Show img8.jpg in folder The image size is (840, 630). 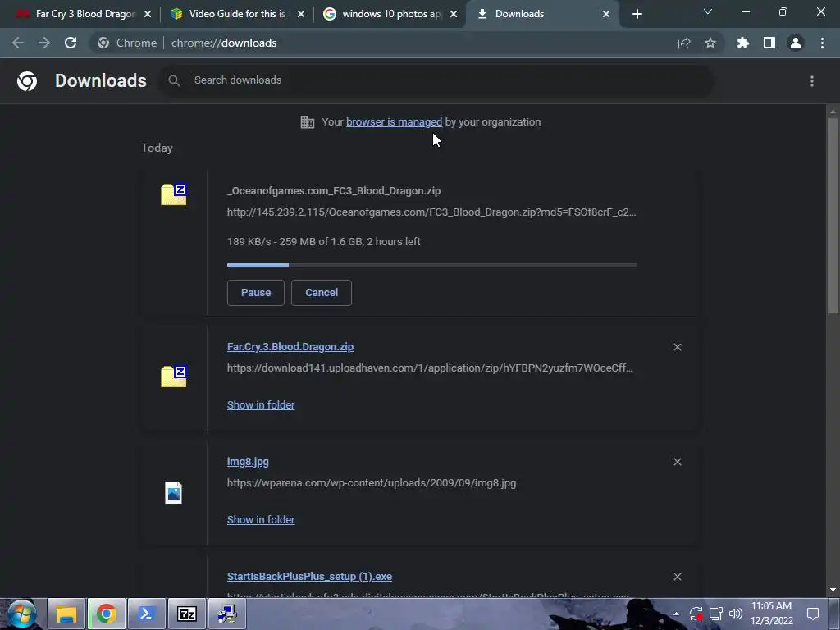261,519
